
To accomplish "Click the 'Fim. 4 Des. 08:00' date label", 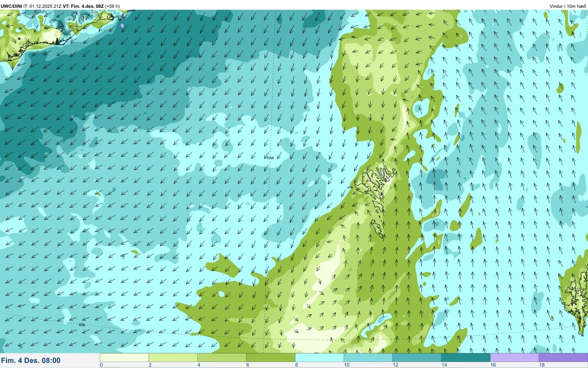I will tap(31, 361).
